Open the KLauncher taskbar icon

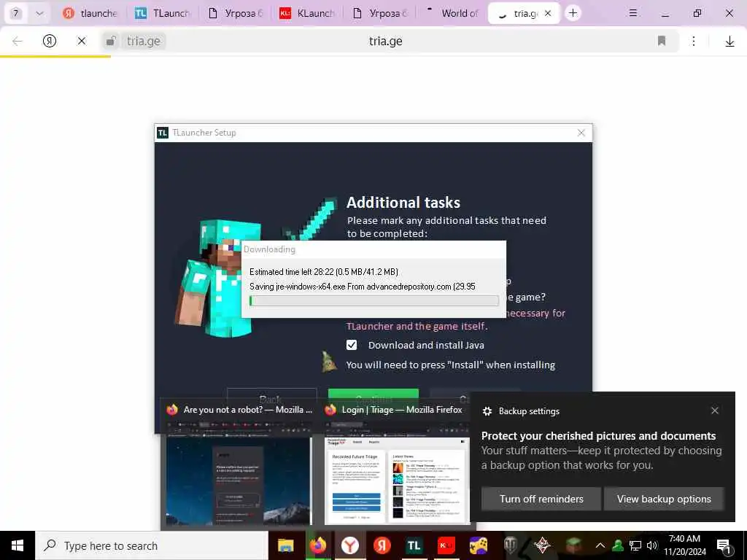click(x=446, y=545)
